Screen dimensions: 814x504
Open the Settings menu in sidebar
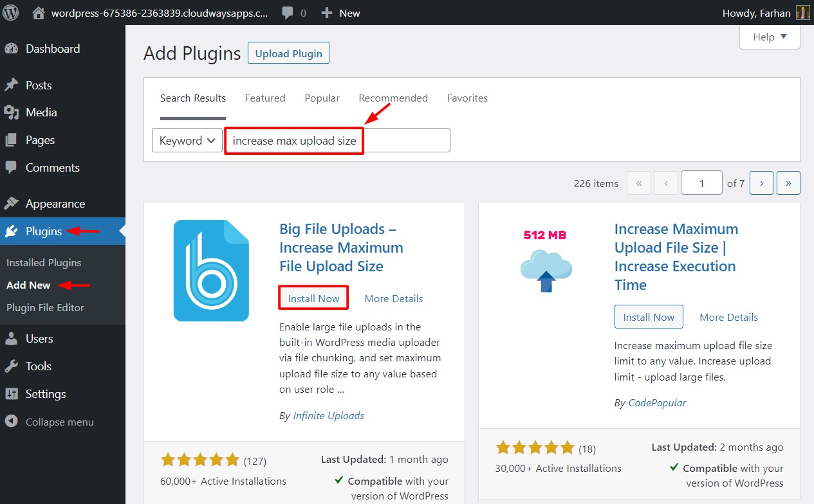46,394
